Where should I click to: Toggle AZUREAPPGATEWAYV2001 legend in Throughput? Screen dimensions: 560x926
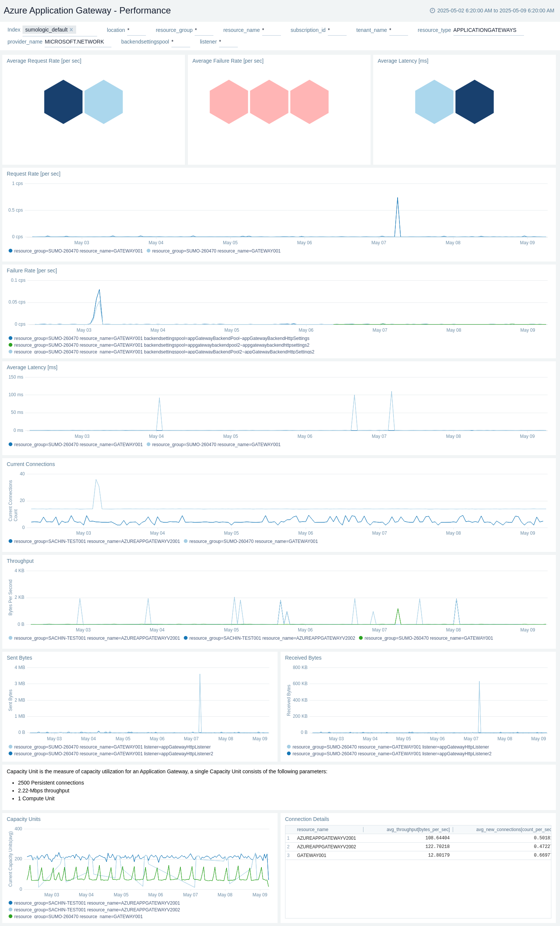[x=94, y=638]
